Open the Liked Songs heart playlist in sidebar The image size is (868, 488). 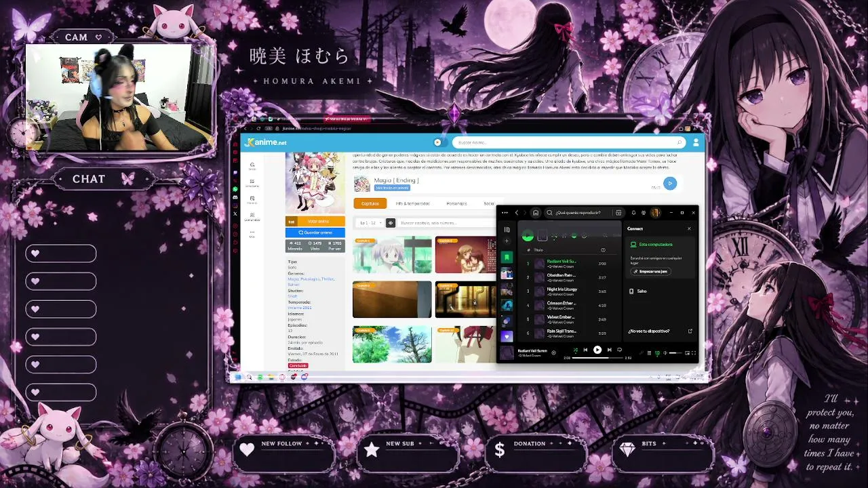click(x=507, y=336)
